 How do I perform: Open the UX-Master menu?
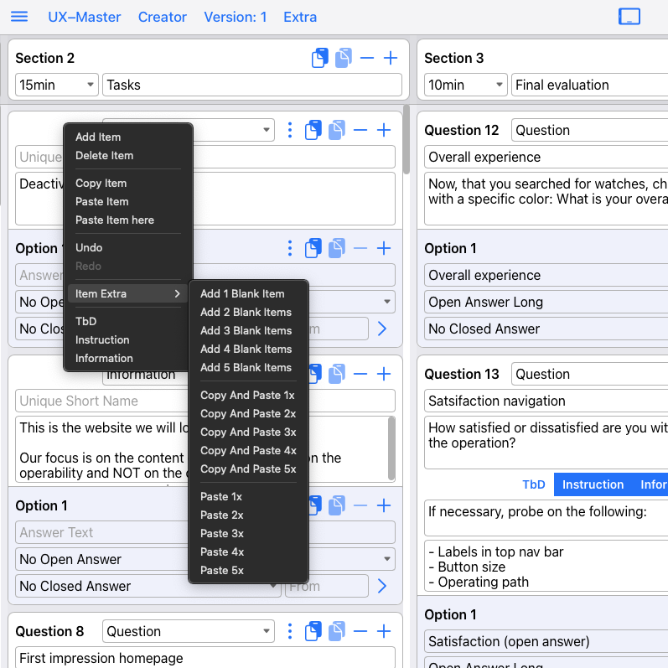(x=84, y=17)
